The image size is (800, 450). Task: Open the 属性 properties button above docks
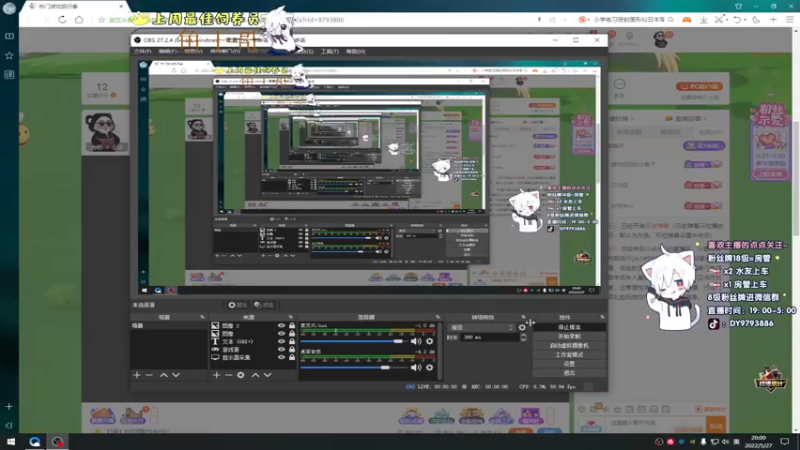coord(237,305)
